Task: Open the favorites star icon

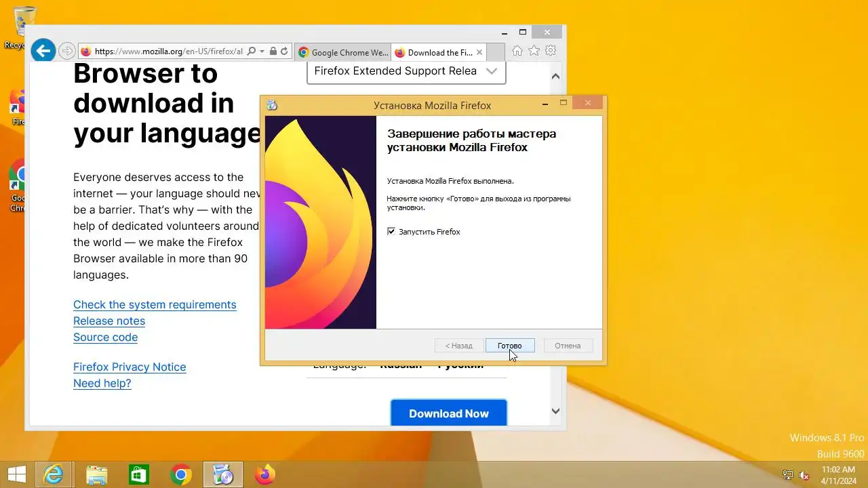Action: click(x=534, y=51)
